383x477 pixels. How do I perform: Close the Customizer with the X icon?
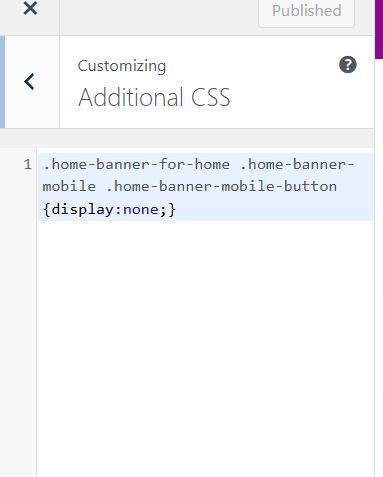tap(30, 8)
